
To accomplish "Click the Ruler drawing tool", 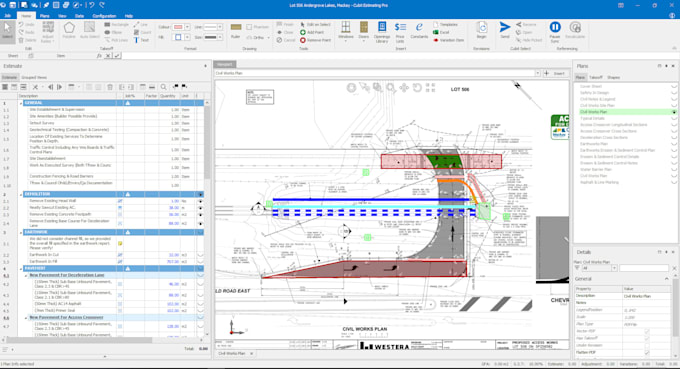I will click(x=235, y=31).
